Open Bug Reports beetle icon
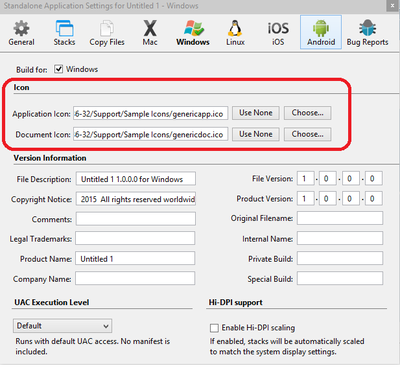 pos(367,28)
